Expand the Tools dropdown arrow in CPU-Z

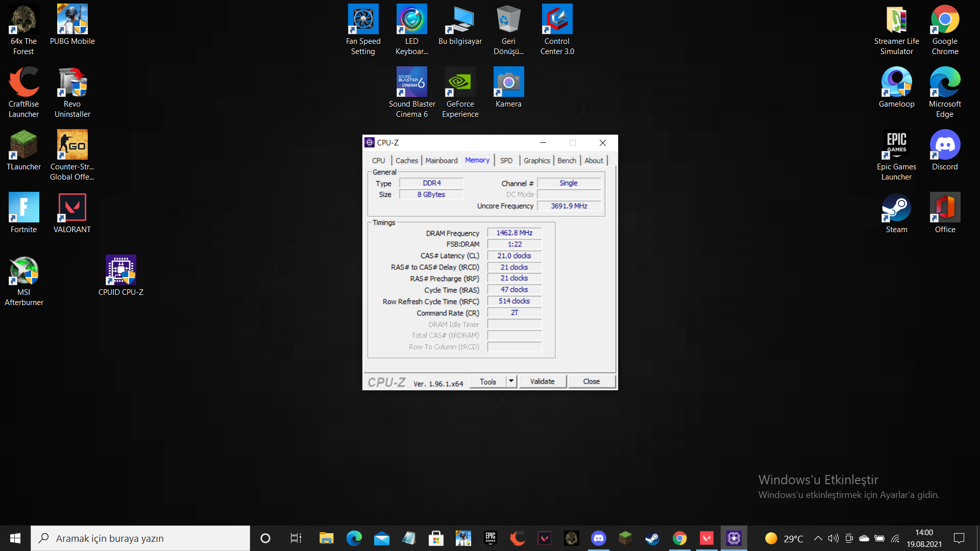511,381
